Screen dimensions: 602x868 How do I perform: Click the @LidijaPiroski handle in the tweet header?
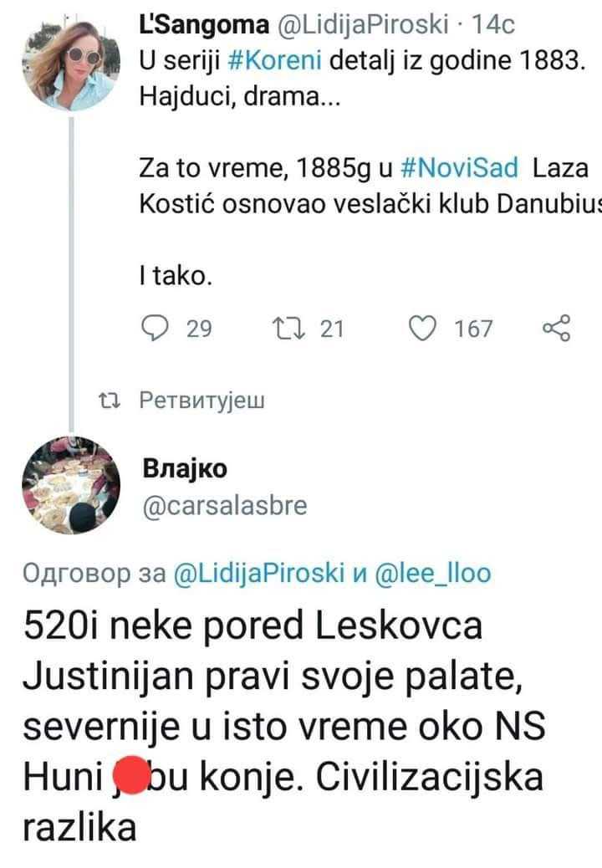361,24
